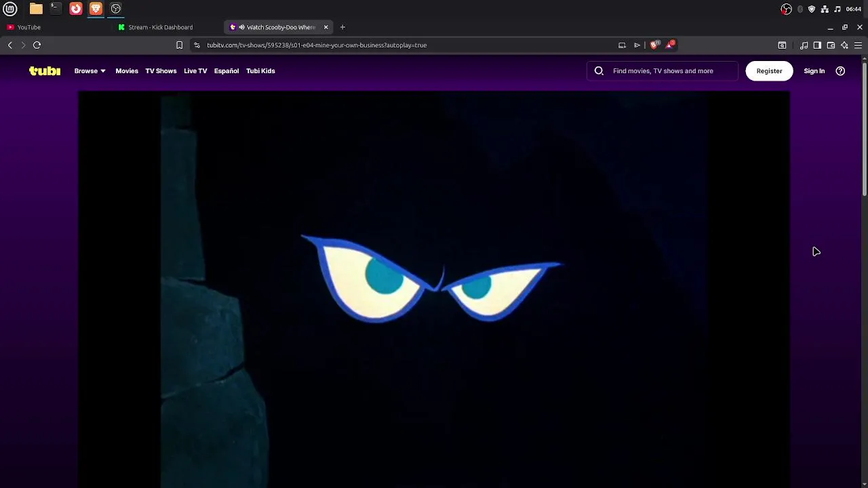The height and width of the screenshot is (488, 868).
Task: Go forward in browser history
Action: pos(23,45)
